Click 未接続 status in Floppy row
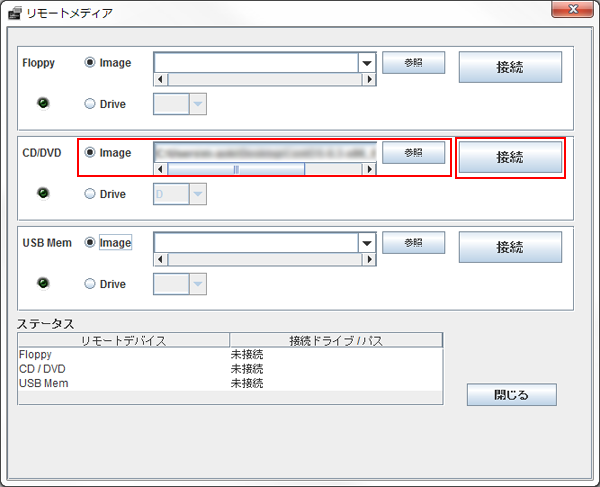The height and width of the screenshot is (487, 600). (x=247, y=355)
